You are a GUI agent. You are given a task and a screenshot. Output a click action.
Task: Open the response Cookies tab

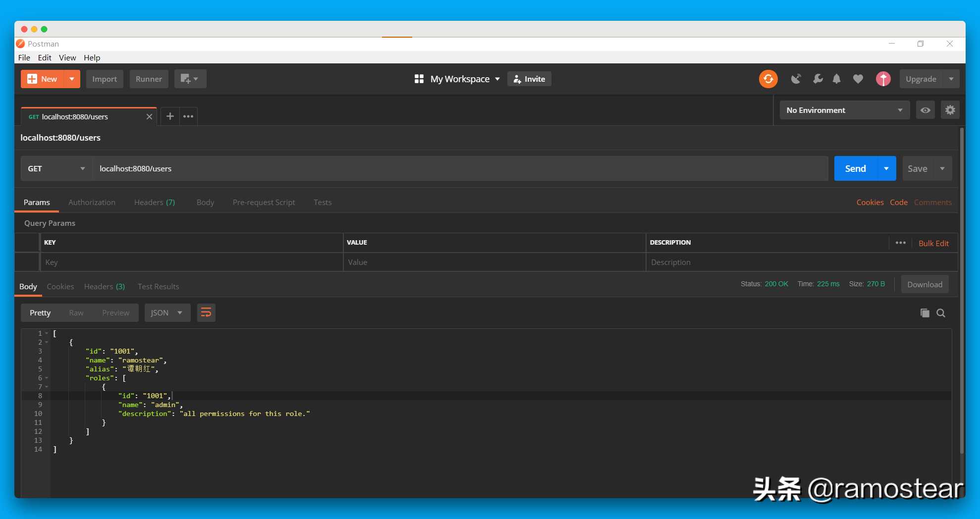coord(60,286)
